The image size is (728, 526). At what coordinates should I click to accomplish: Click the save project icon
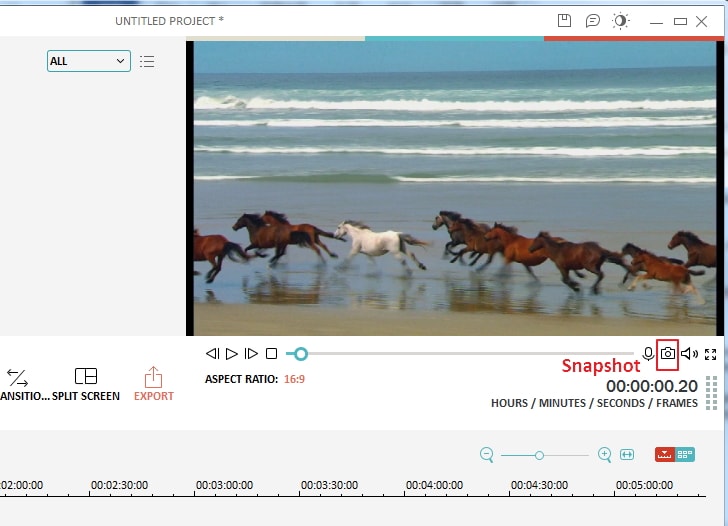coord(564,20)
